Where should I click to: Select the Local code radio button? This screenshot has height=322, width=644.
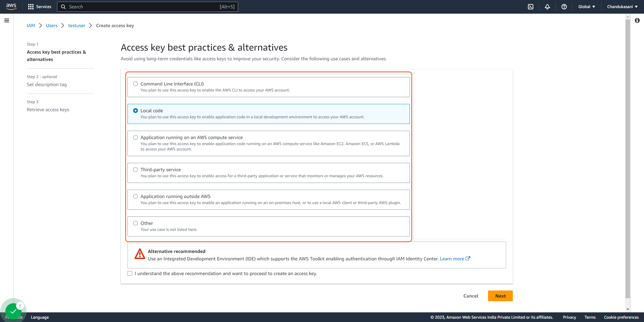coord(136,111)
